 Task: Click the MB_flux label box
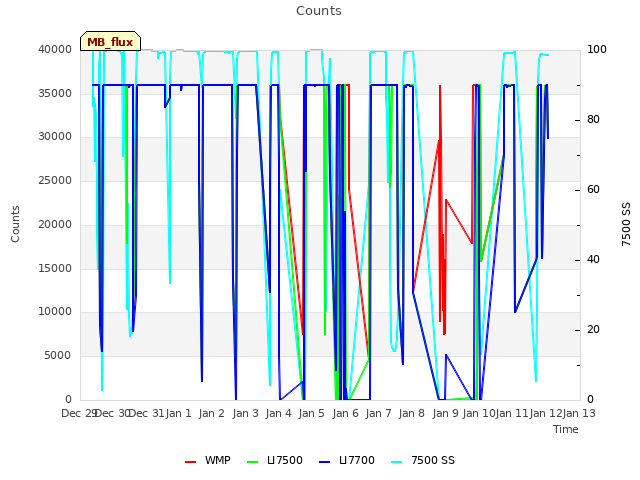(110, 41)
